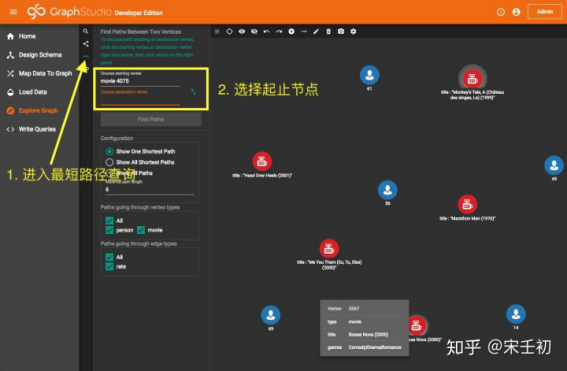Open the expand-from-vertices share icon panel
The image size is (567, 371).
click(86, 44)
